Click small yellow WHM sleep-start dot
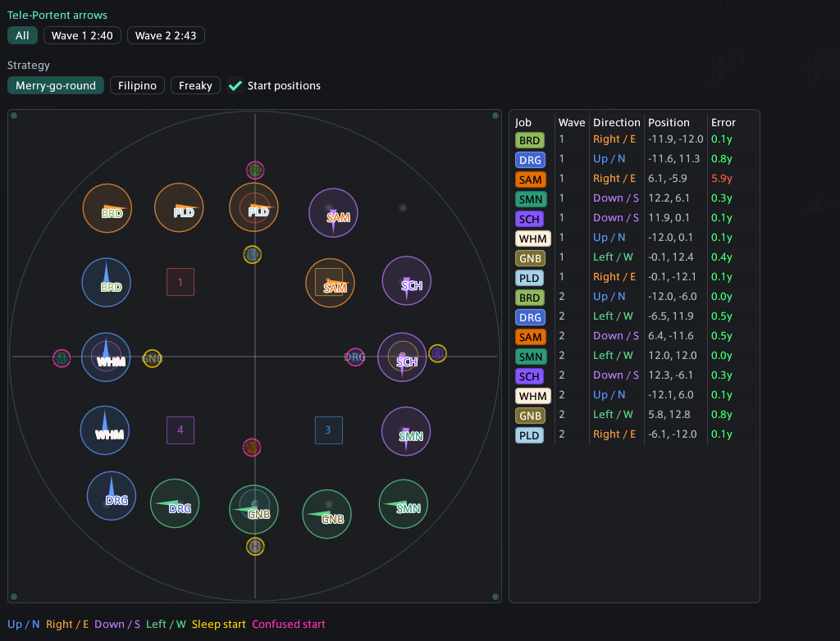 (256, 547)
